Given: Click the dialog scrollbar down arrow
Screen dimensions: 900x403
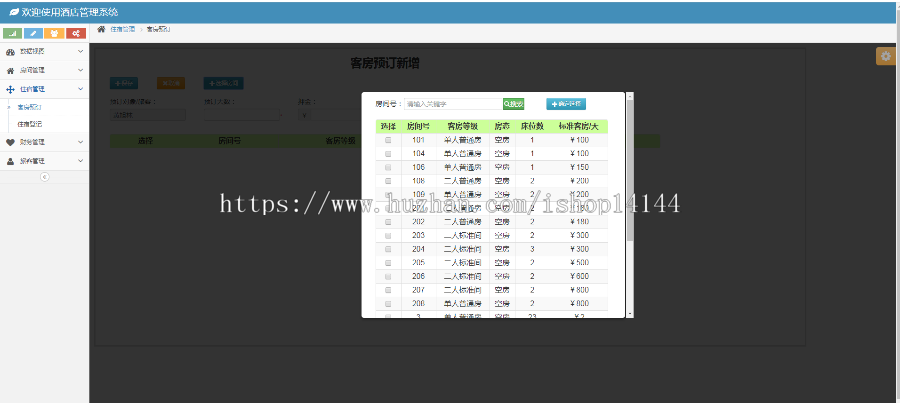Looking at the screenshot, I should click(630, 314).
